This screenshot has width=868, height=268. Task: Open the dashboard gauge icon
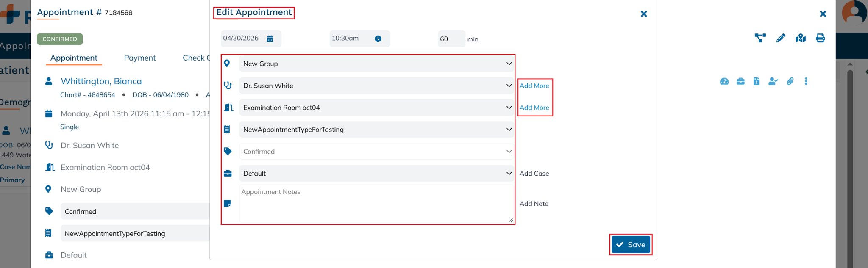tap(724, 81)
